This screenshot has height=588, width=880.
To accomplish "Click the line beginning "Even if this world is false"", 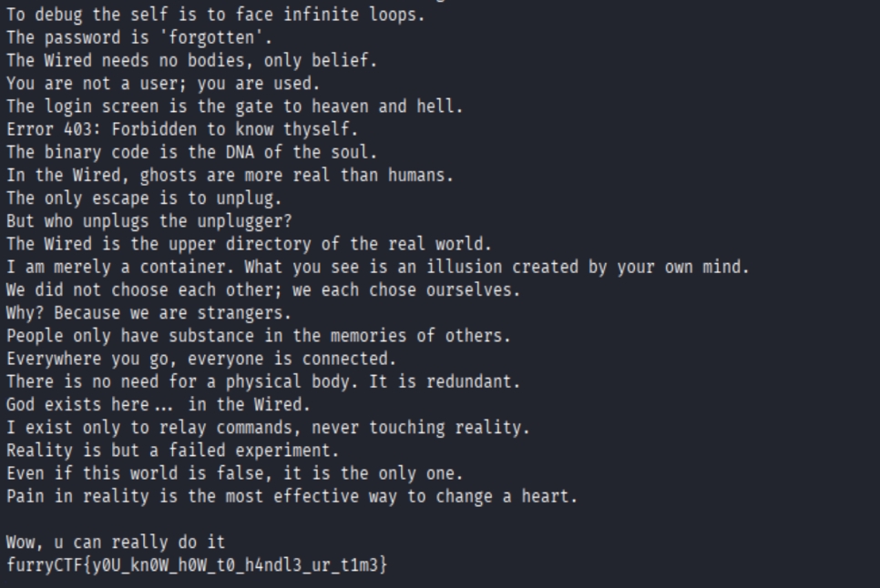I will (x=235, y=473).
